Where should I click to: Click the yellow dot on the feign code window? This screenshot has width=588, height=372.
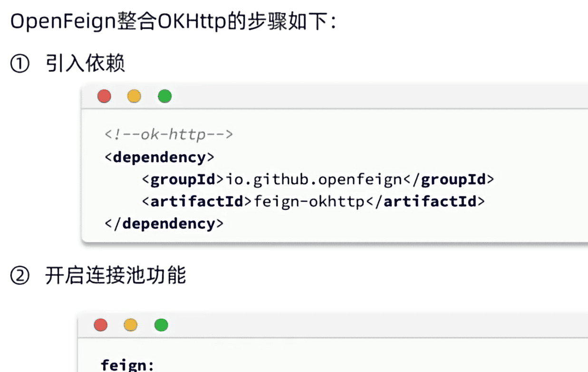click(130, 325)
